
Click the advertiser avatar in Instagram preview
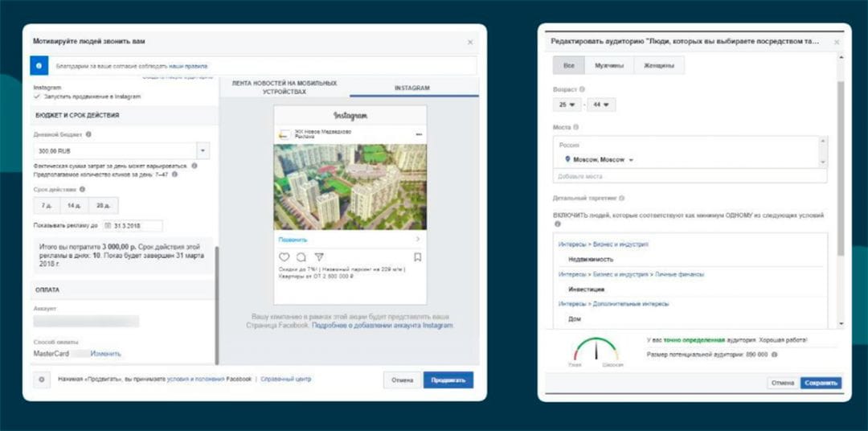tap(285, 134)
